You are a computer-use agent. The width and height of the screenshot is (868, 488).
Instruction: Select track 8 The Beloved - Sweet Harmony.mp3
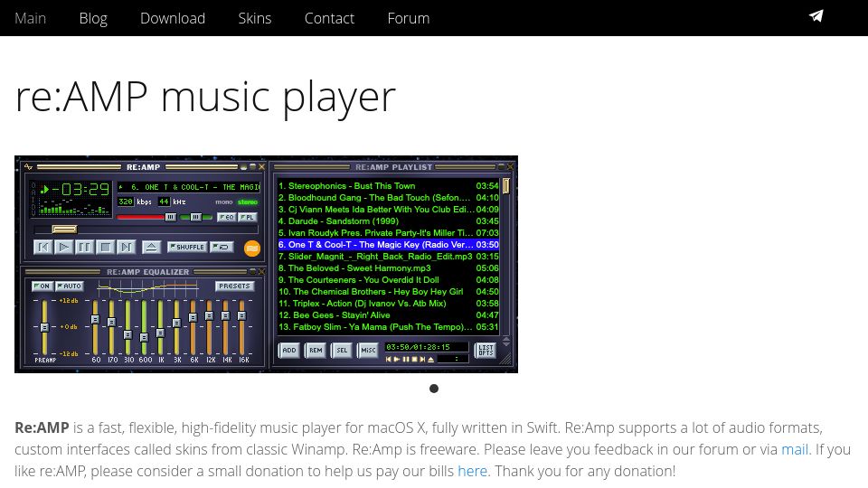388,267
